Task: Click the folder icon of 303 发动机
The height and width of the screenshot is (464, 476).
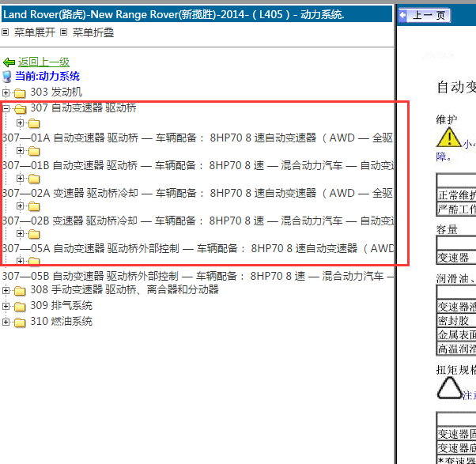Action: (20, 92)
